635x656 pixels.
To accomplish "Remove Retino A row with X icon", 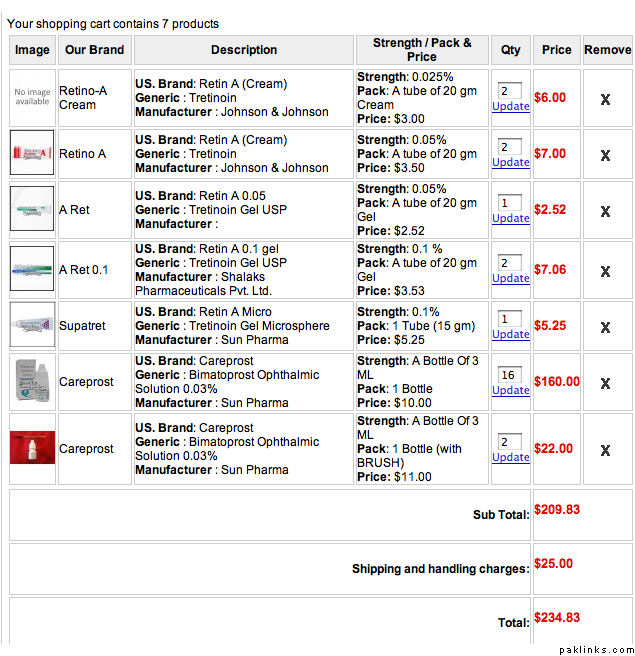I will click(605, 155).
